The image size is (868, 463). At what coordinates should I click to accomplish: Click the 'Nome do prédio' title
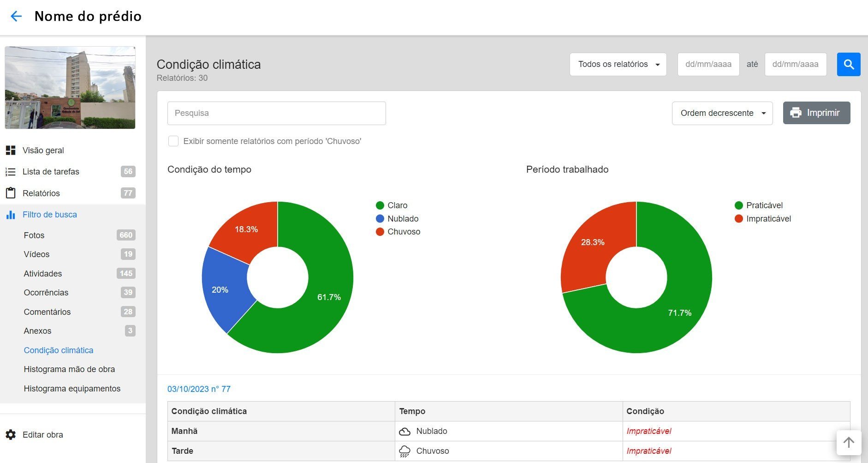pyautogui.click(x=88, y=16)
